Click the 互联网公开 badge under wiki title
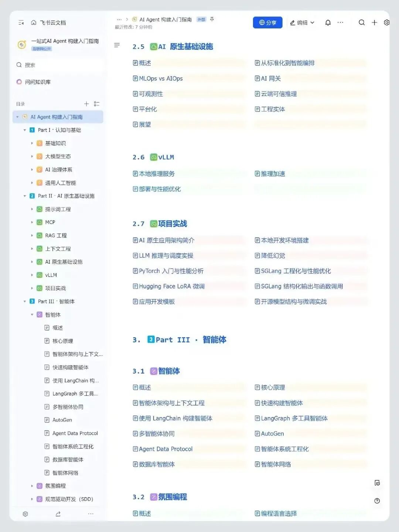399x532 pixels. point(42,49)
